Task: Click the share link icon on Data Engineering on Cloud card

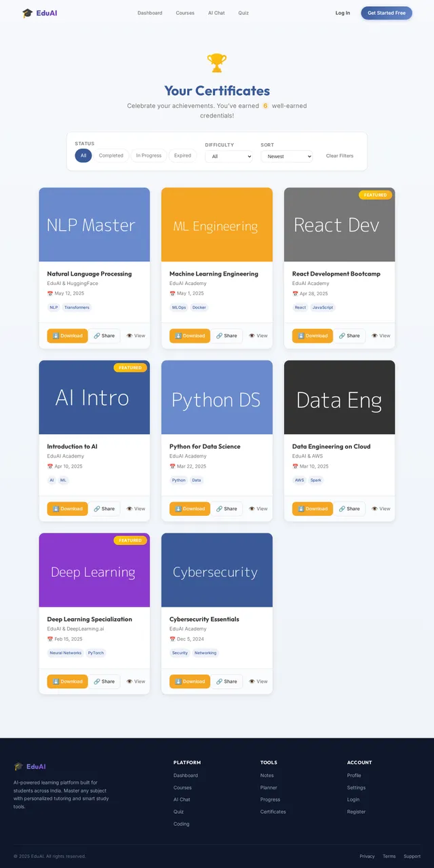Action: click(x=342, y=509)
